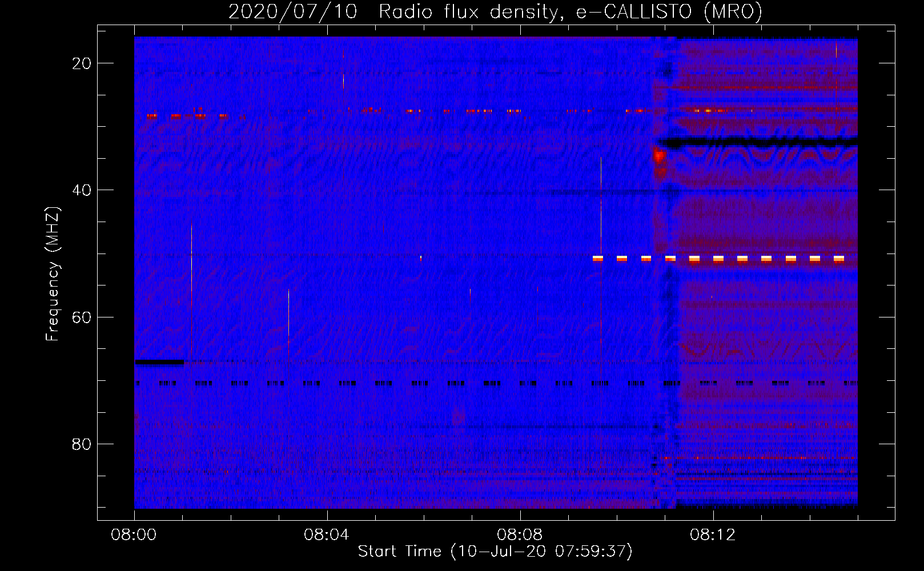Click the 08:00 time tick label
This screenshot has width=924, height=571.
134,535
